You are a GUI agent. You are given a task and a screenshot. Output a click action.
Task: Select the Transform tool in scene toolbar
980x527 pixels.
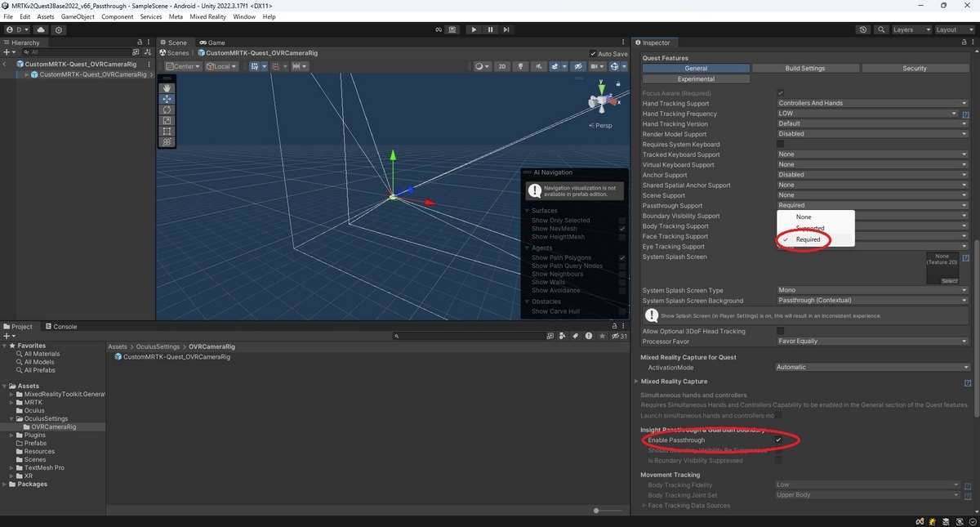[167, 141]
